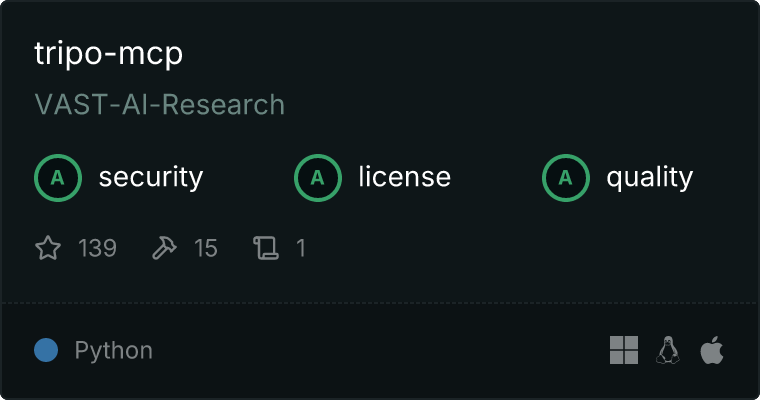
Task: Click the 139 stars count
Action: (x=97, y=248)
